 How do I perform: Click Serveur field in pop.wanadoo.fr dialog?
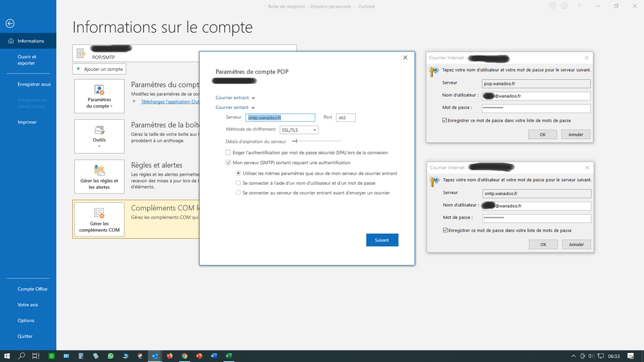pyautogui.click(x=536, y=83)
